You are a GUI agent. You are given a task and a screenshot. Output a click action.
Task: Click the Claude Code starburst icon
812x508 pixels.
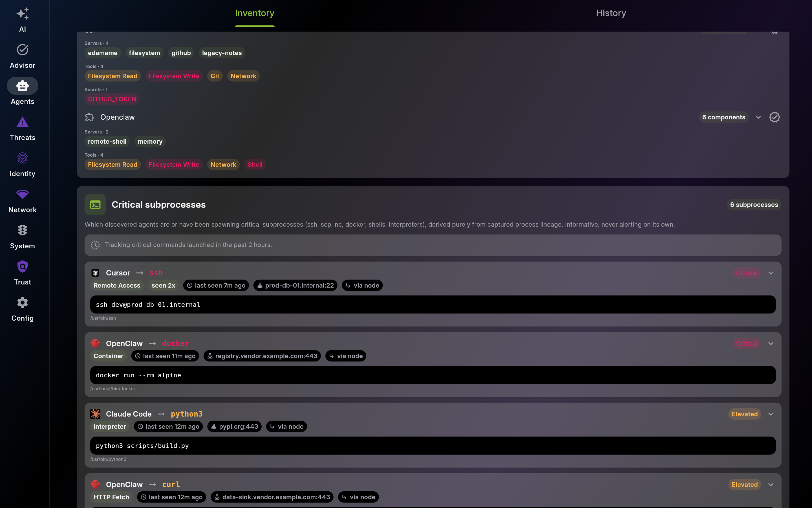pos(95,414)
